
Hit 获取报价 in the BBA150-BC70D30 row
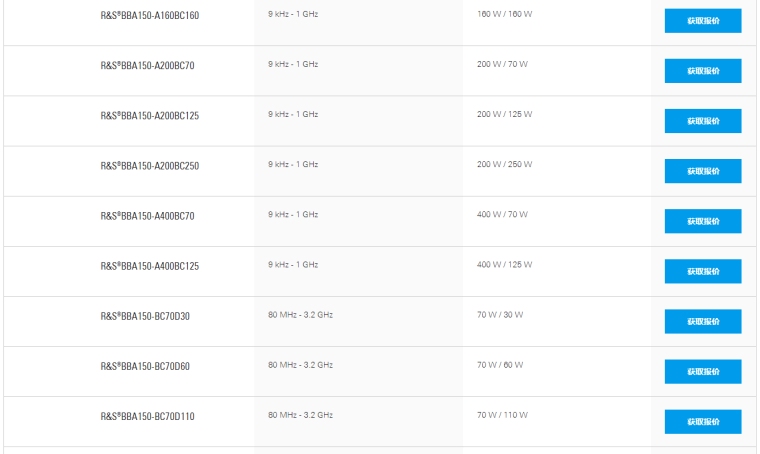(x=702, y=321)
